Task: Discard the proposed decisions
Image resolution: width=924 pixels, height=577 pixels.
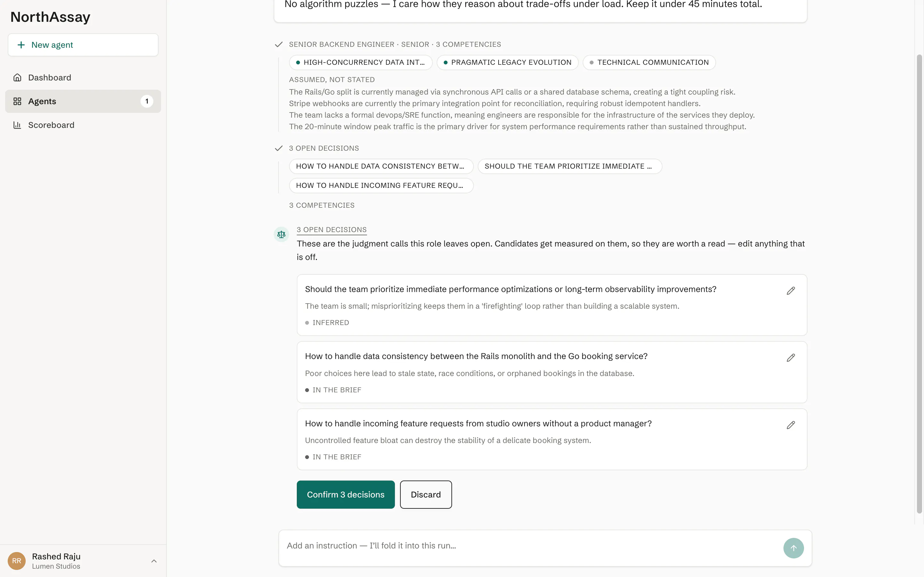Action: click(426, 495)
